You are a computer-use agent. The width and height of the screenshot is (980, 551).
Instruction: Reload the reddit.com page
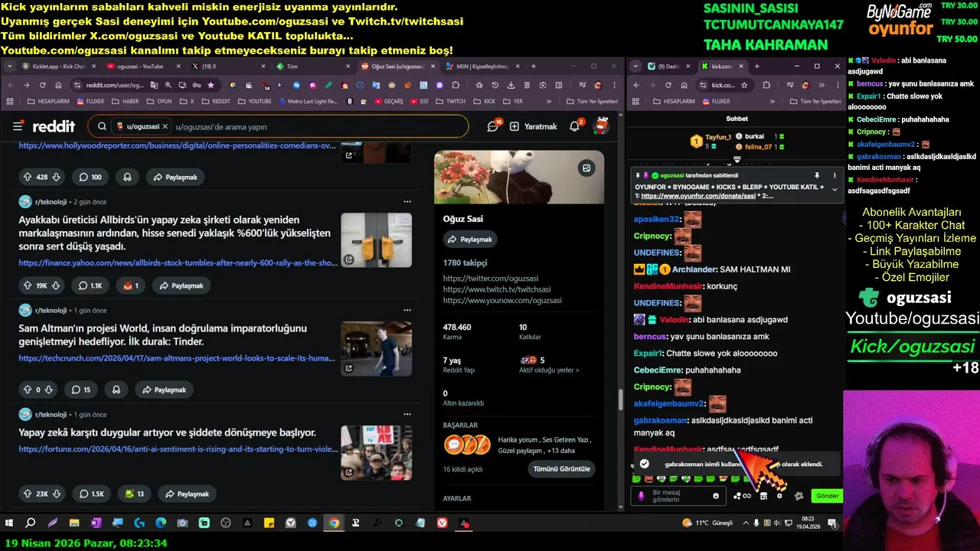point(43,85)
